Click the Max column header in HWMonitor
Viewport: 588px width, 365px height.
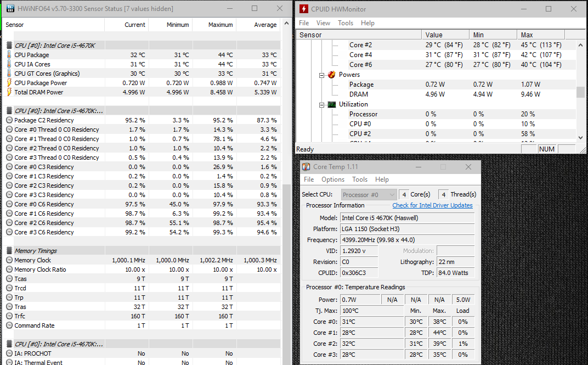pos(541,35)
